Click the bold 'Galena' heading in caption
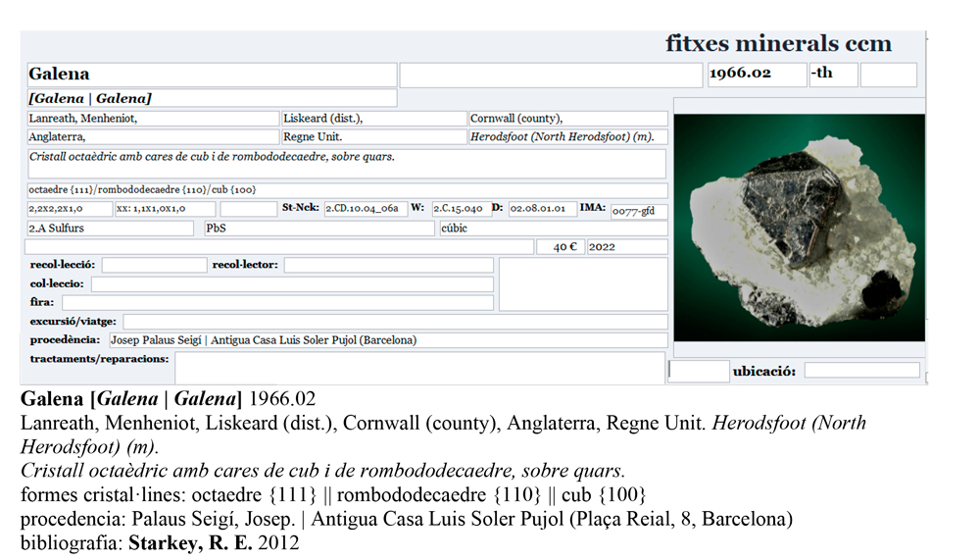980x560 pixels. [52, 398]
